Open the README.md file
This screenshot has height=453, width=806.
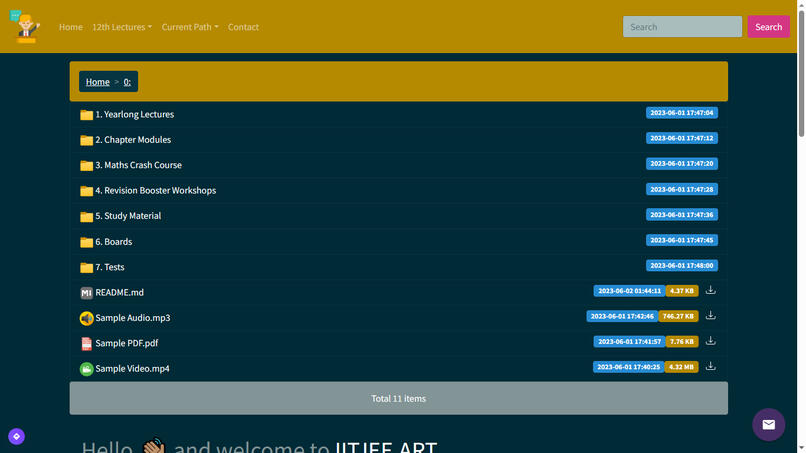click(119, 292)
